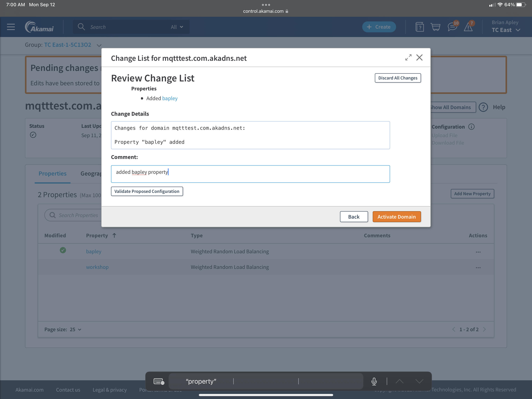The image size is (532, 399).
Task: Open the hamburger navigation menu
Action: tap(11, 27)
